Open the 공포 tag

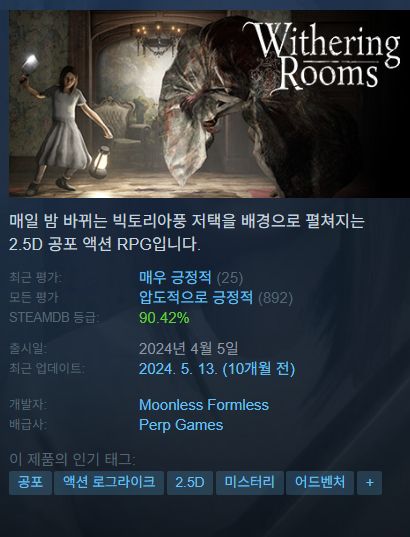(30, 483)
